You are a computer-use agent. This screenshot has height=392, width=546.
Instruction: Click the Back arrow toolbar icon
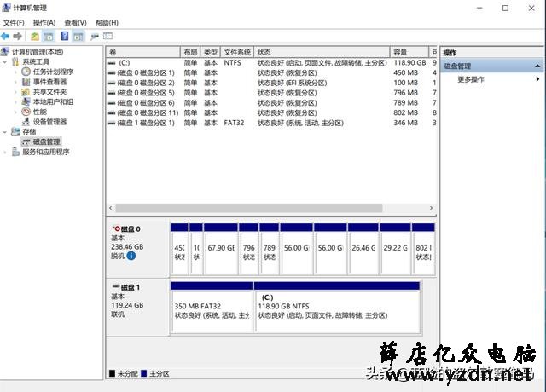pyautogui.click(x=5, y=36)
